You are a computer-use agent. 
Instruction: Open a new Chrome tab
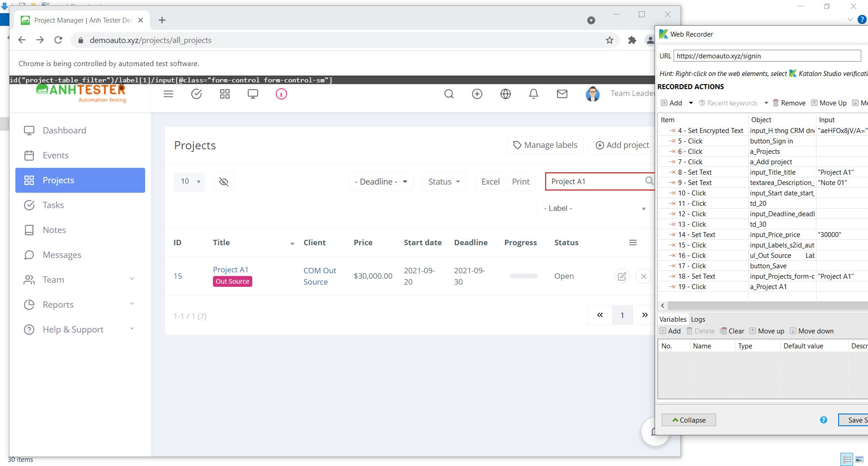[x=162, y=20]
